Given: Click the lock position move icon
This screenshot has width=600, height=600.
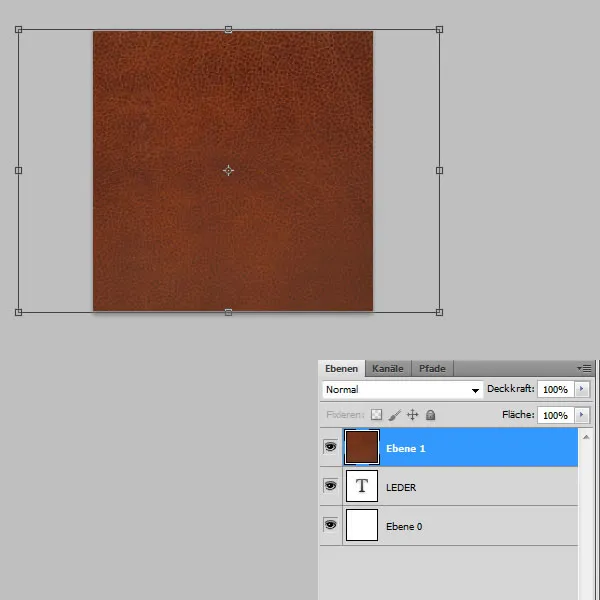Looking at the screenshot, I should point(412,414).
